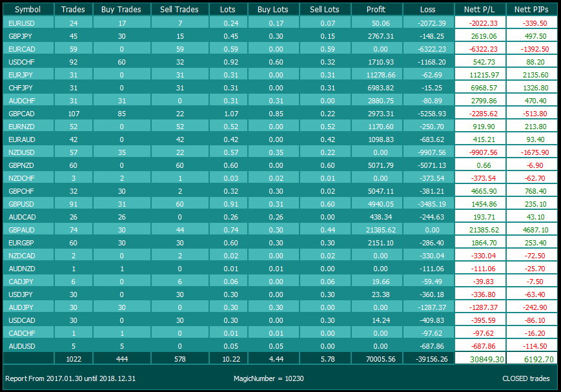Select the EURNZD symbol cell
The width and height of the screenshot is (561, 392).
coord(28,127)
